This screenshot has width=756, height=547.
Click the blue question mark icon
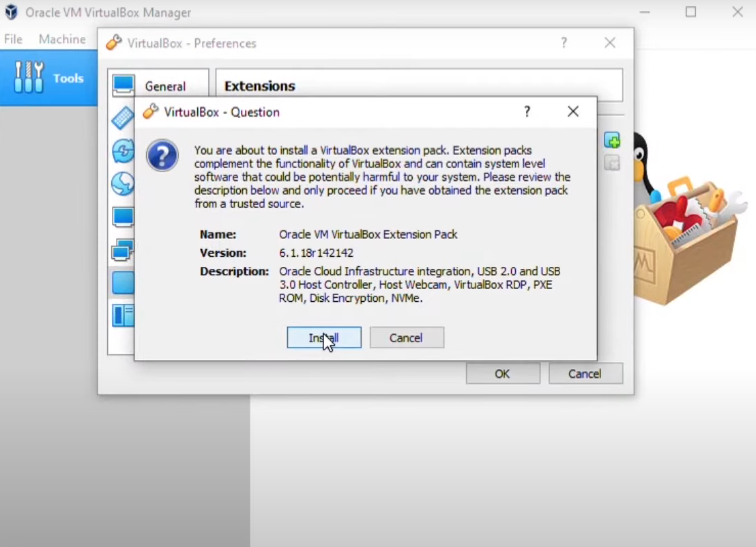point(162,155)
